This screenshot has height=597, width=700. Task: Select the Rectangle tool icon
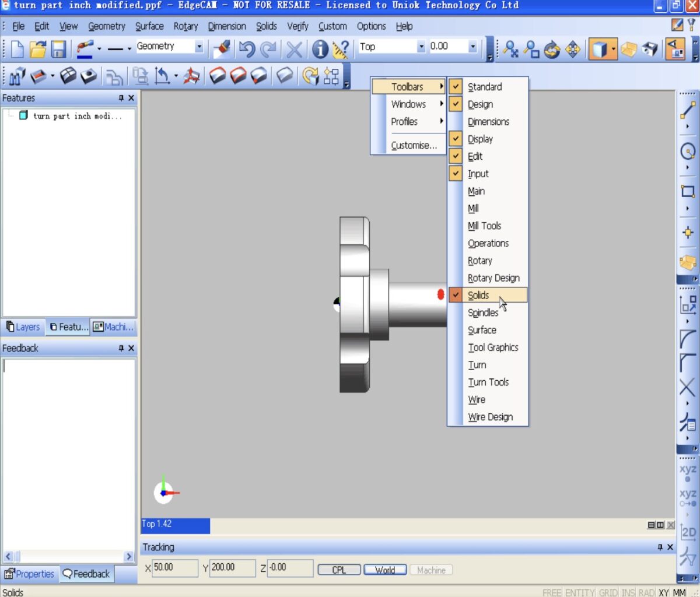tap(688, 191)
